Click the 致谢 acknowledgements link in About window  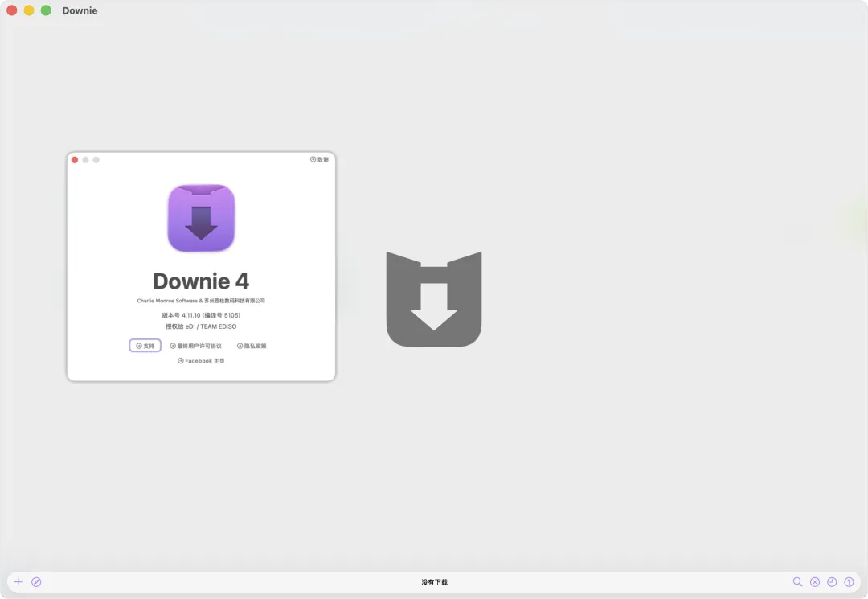[x=319, y=159]
